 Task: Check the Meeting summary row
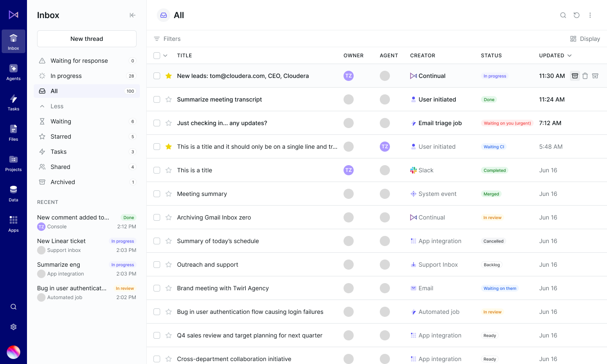(x=157, y=194)
